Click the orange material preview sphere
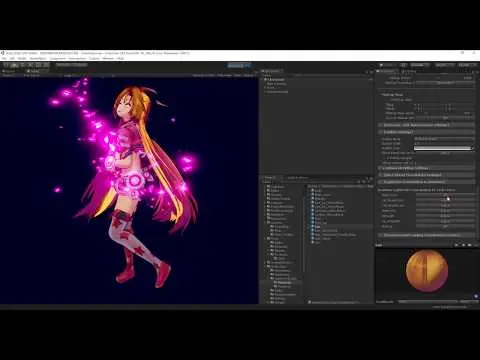The width and height of the screenshot is (480, 360). (427, 271)
